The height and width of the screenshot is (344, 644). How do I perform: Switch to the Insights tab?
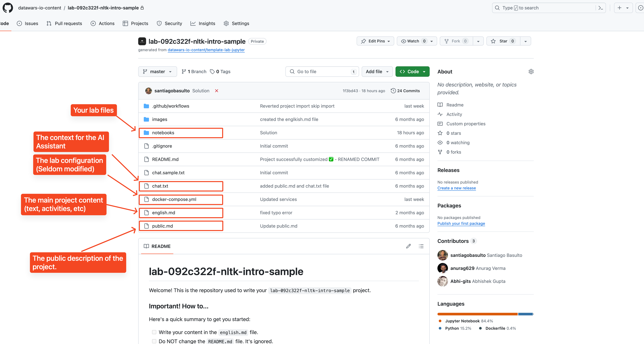pyautogui.click(x=203, y=24)
